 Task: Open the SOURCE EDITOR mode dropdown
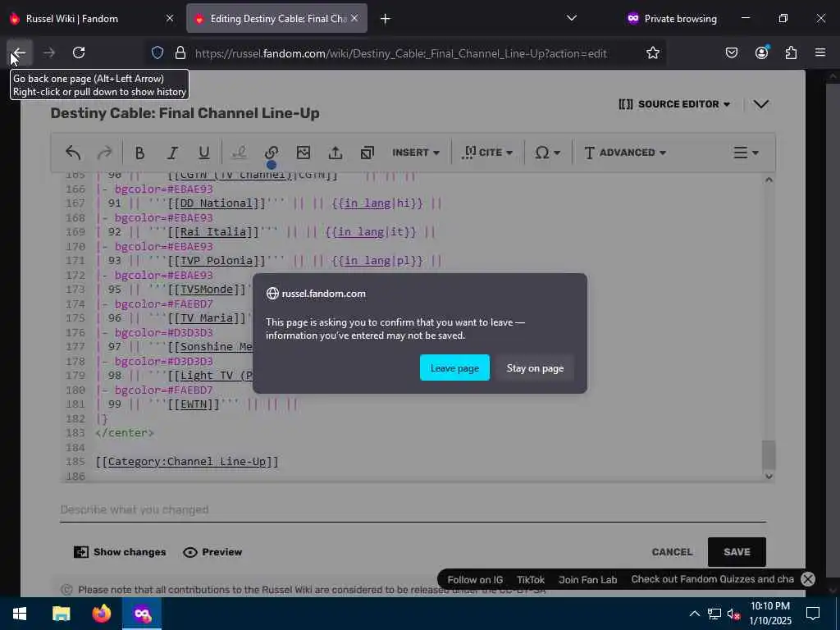pos(674,104)
